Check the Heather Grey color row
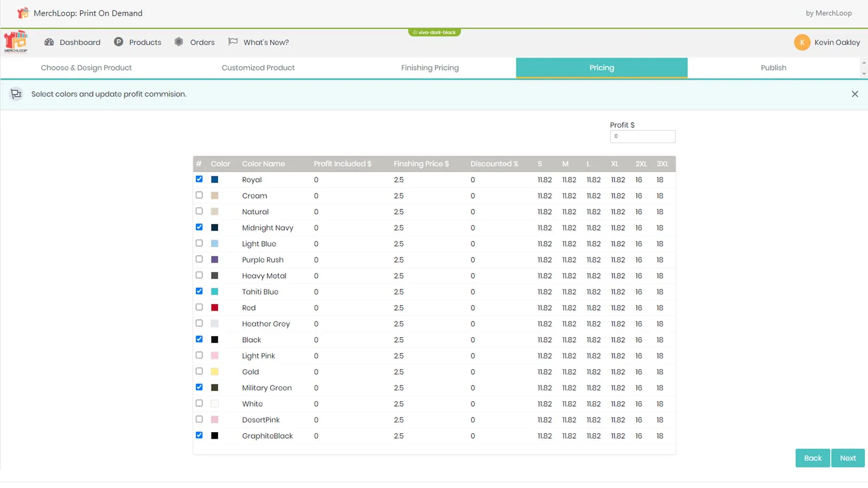Image resolution: width=868 pixels, height=488 pixels. click(x=199, y=323)
